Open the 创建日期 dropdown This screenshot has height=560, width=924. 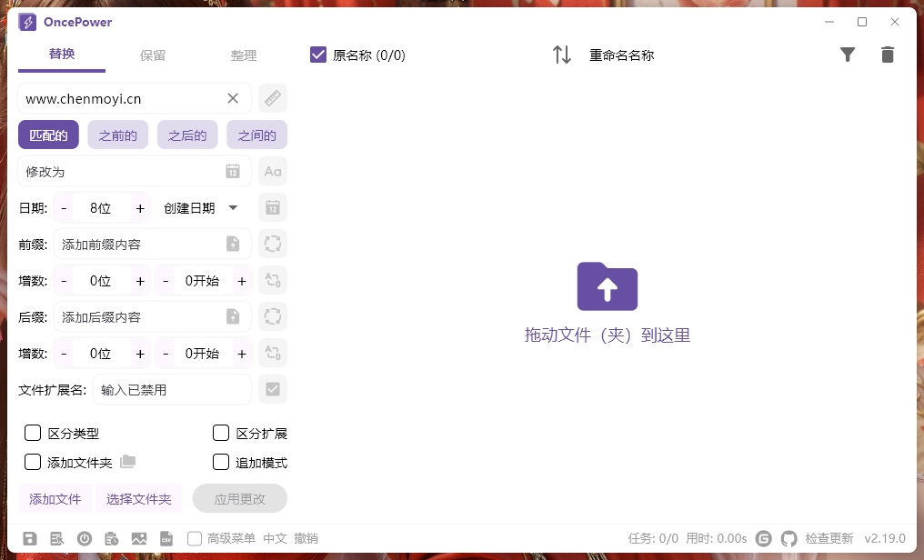pos(201,208)
